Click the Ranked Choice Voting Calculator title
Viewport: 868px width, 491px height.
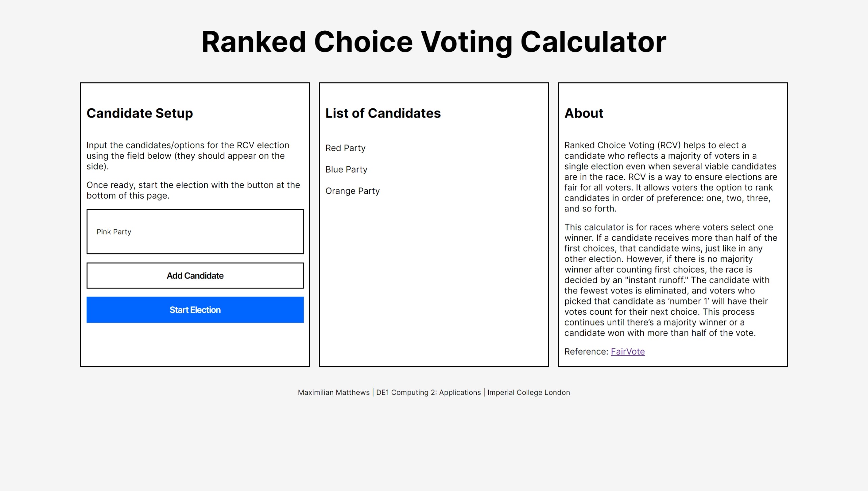click(x=434, y=42)
